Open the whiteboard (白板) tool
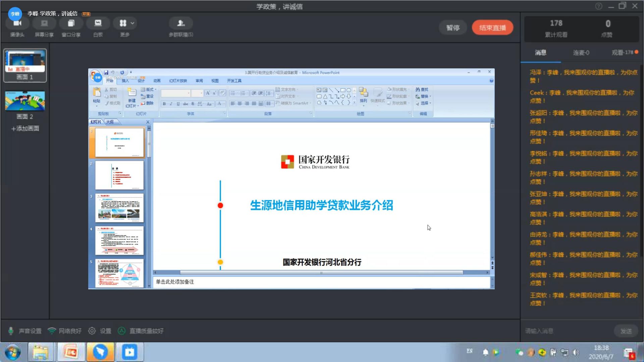The width and height of the screenshot is (644, 362). [x=98, y=23]
